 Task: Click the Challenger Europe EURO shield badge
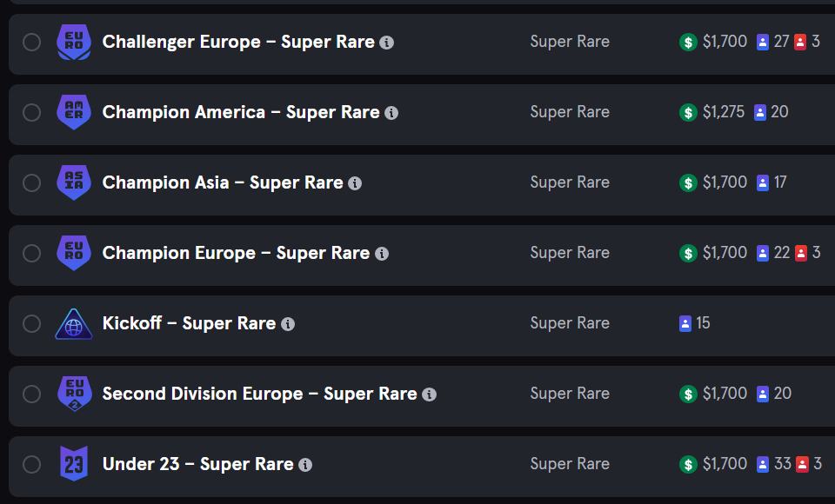coord(74,42)
